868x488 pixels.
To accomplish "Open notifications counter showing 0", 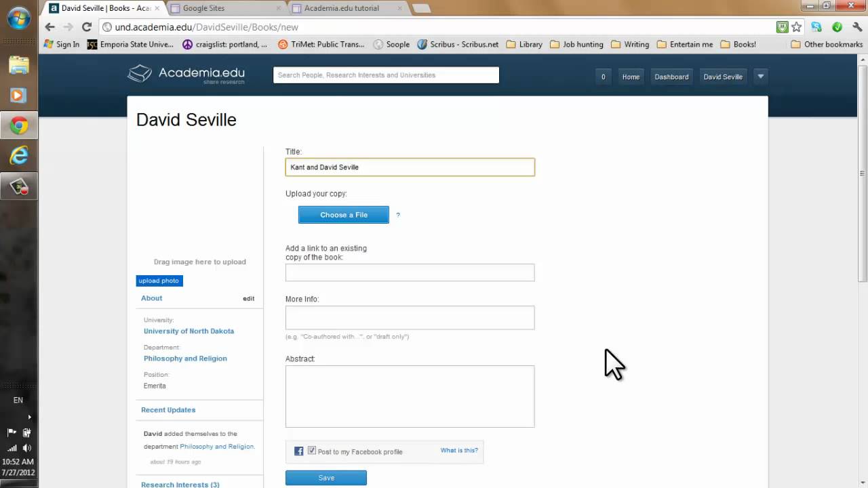I will [603, 77].
